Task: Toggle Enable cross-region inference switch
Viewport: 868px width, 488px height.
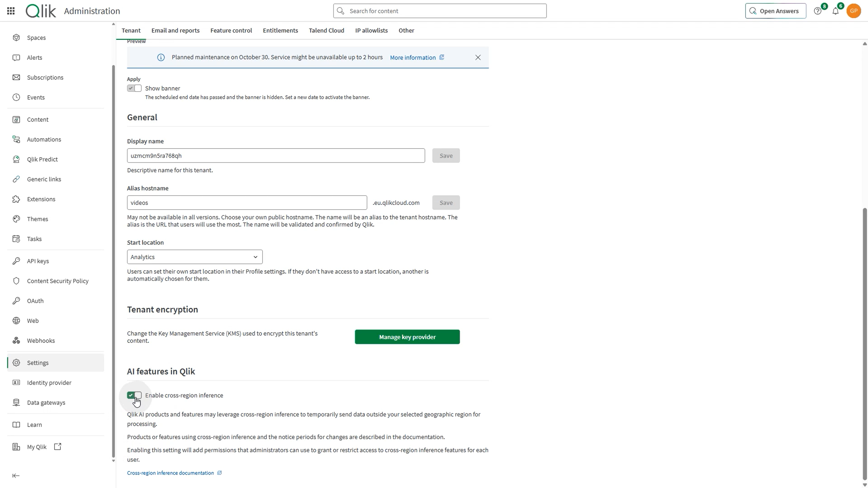Action: click(x=134, y=395)
